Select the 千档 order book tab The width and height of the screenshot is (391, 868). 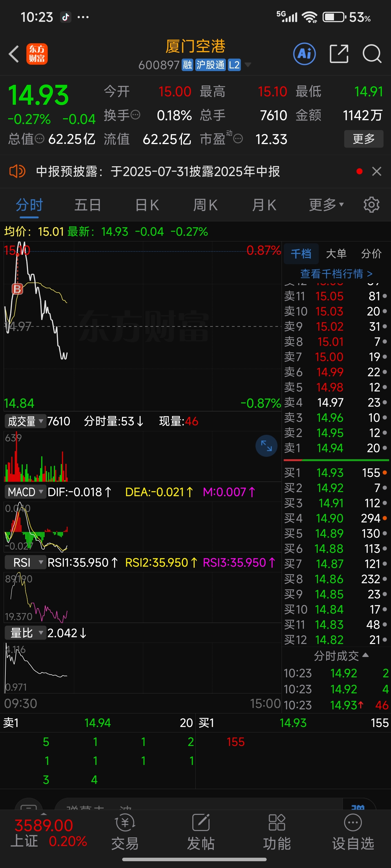pyautogui.click(x=301, y=253)
